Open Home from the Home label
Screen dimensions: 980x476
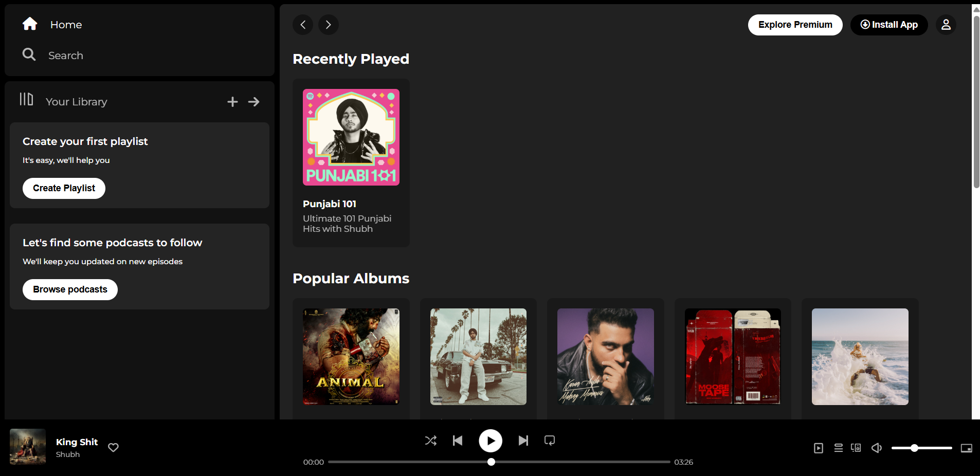point(66,25)
